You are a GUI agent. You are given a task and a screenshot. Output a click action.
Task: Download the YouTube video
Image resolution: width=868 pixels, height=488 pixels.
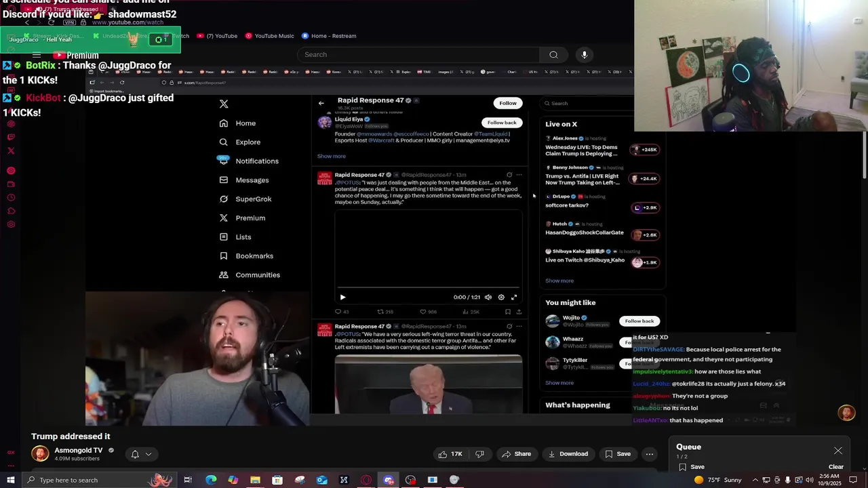(568, 454)
